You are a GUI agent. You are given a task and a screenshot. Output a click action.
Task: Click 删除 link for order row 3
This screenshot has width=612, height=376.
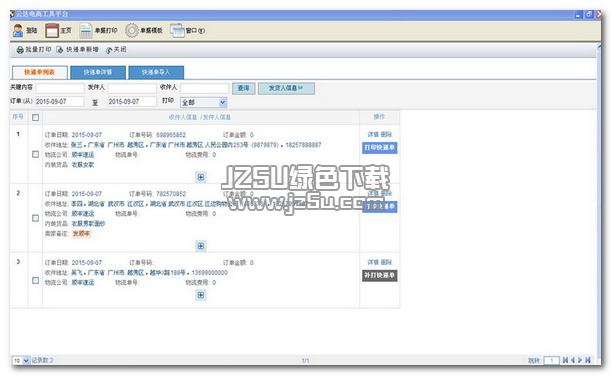point(386,262)
